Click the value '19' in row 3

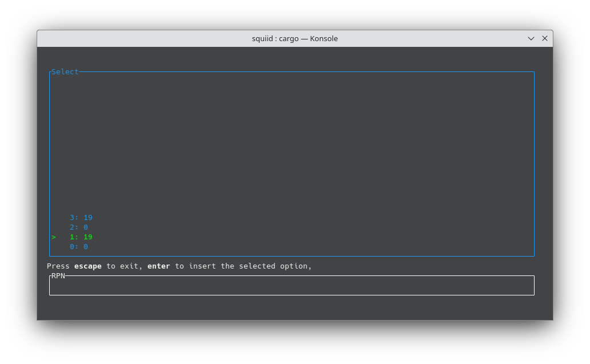pyautogui.click(x=88, y=218)
